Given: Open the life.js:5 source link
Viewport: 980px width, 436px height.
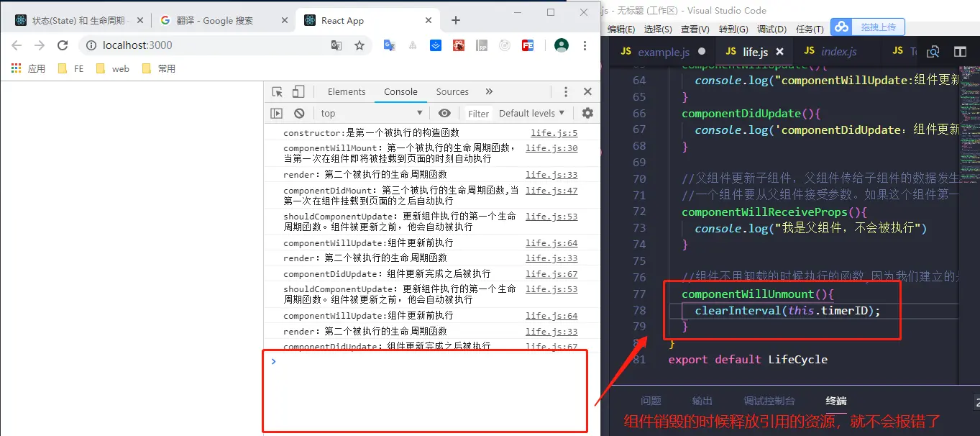Looking at the screenshot, I should click(554, 133).
